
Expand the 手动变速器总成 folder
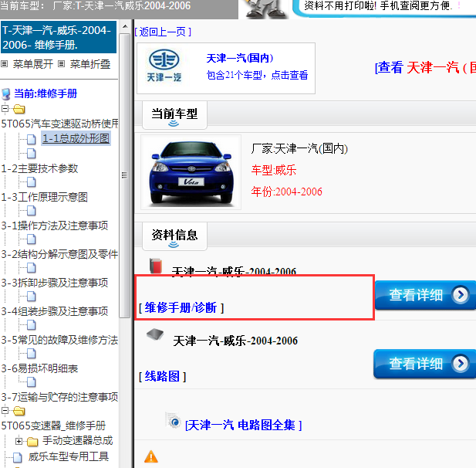19,441
